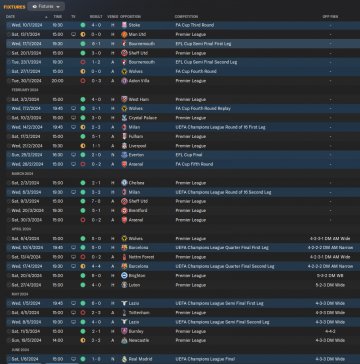Click the 4-4-2 formation on Burnley row
Viewport: 360px width, 364px height.
pos(331,331)
